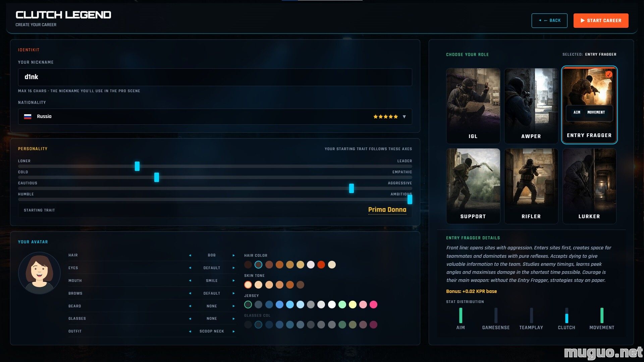This screenshot has height=362, width=644.
Task: Click the orange checkmark on Entry Fragger
Action: click(x=609, y=74)
